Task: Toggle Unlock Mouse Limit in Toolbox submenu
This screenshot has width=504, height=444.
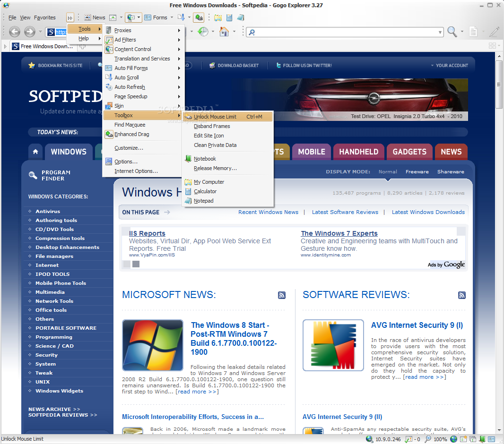Action: tap(228, 117)
